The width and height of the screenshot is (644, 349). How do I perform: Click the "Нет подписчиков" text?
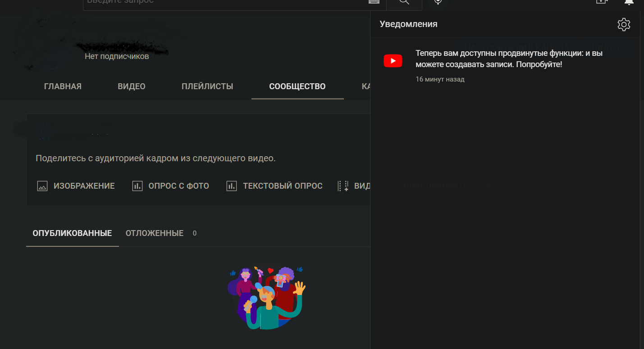[x=117, y=57]
